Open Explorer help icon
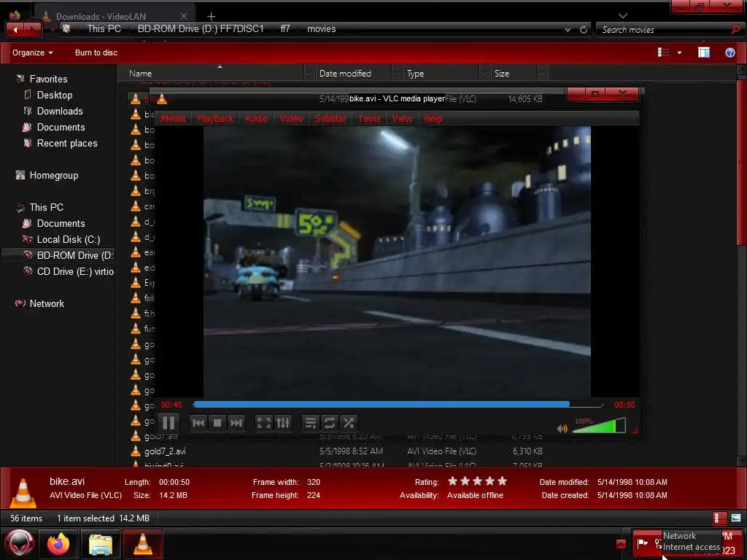 (x=729, y=52)
